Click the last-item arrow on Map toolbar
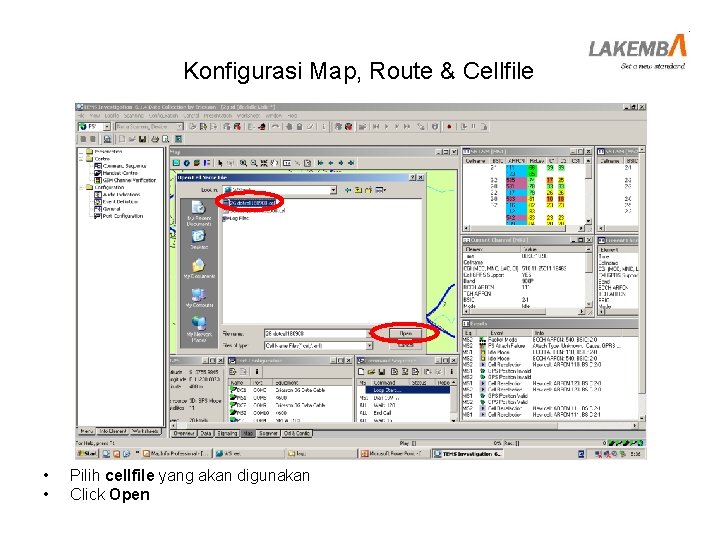Viewport: 720px width, 540px height. click(351, 163)
